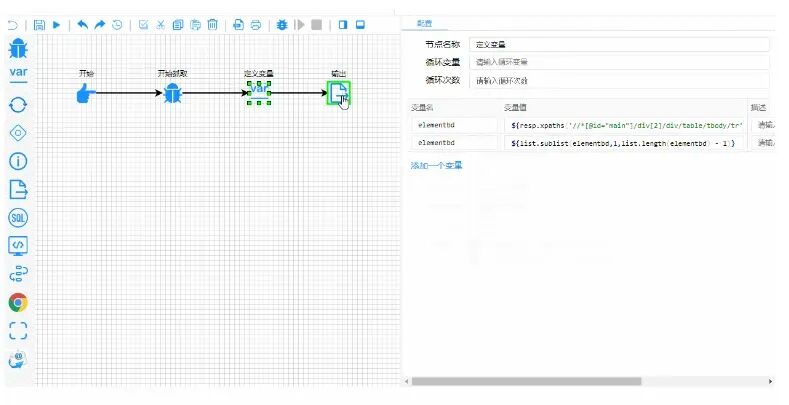Click the scissors cut icon
Viewport: 789px width, 405px height.
point(160,24)
